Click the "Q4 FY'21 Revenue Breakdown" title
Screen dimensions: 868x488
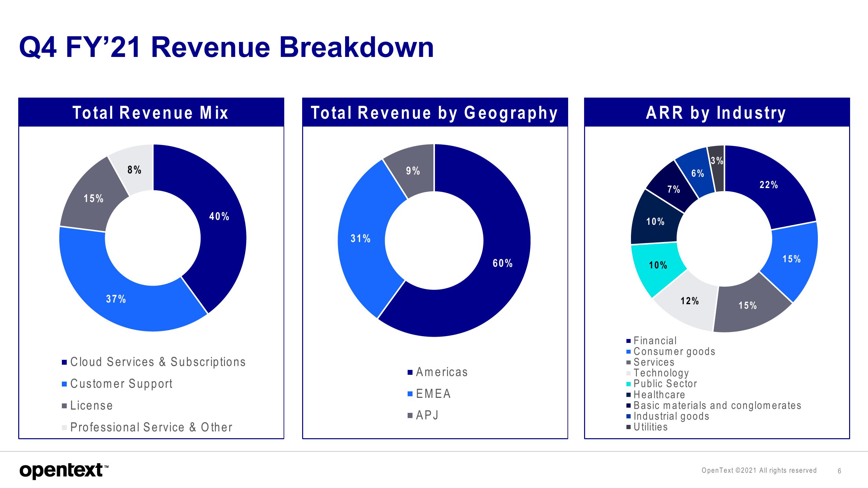click(226, 47)
